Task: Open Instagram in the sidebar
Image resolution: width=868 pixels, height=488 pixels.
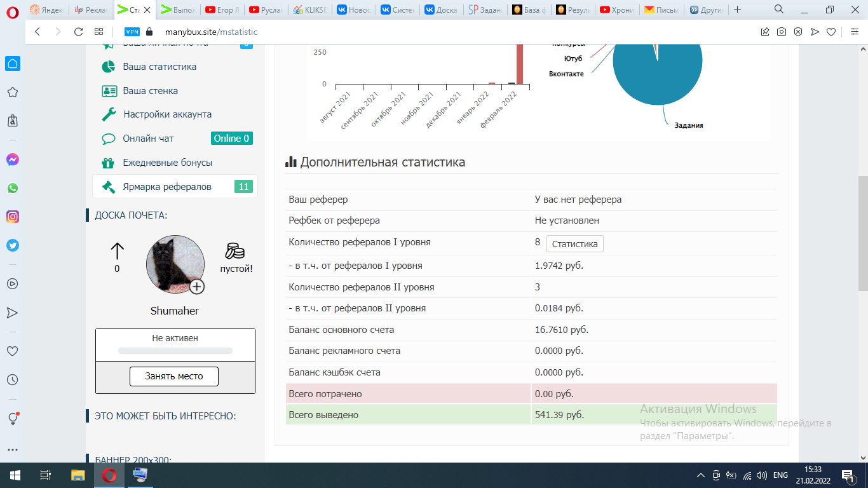Action: pos(12,217)
